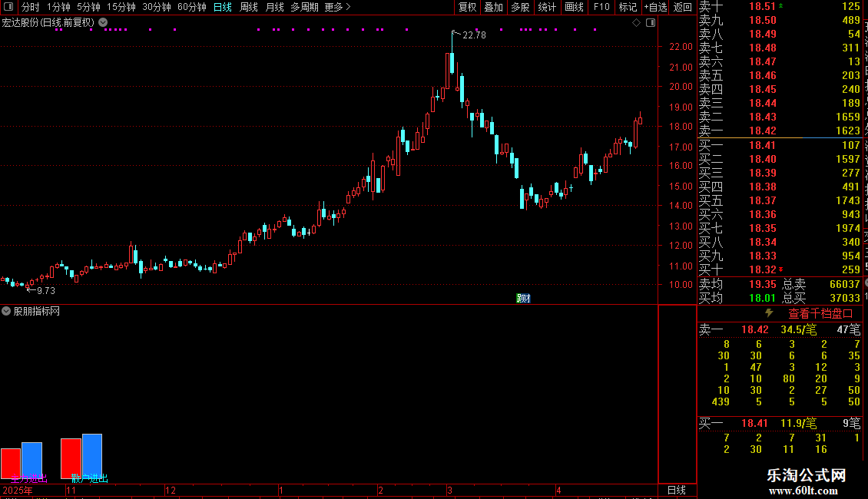Image resolution: width=868 pixels, height=499 pixels.
Task: Click the 主力进出 indicator label
Action: (28, 478)
